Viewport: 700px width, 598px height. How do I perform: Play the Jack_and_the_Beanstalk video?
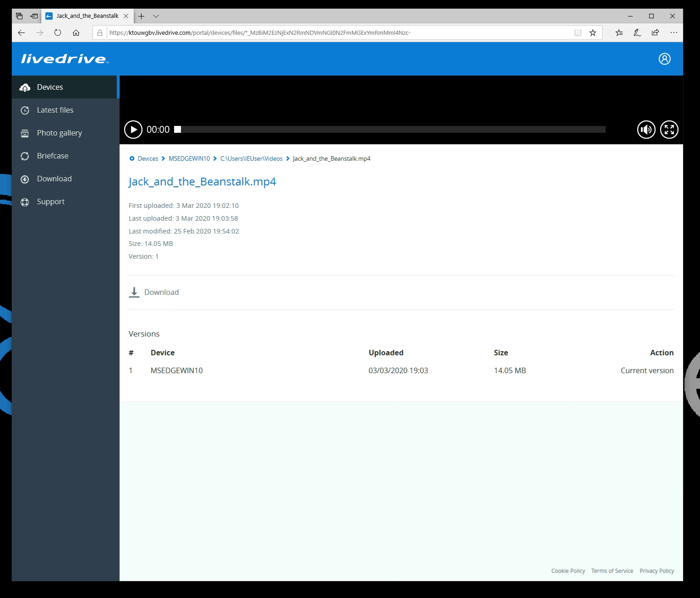(x=133, y=130)
